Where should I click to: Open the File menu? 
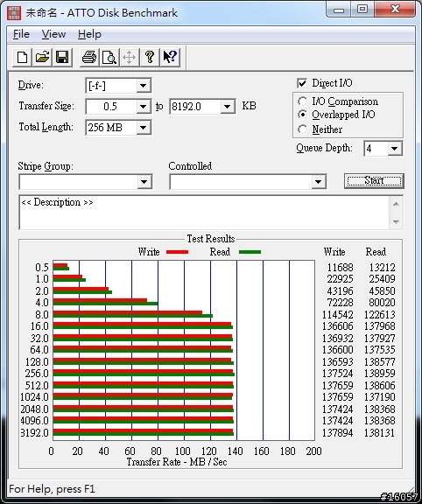[x=21, y=34]
